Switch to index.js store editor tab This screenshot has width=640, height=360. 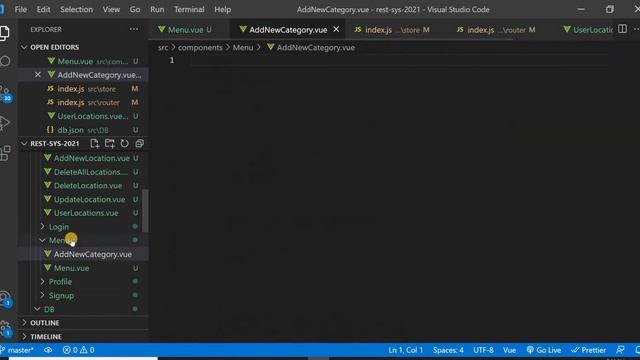(x=391, y=29)
